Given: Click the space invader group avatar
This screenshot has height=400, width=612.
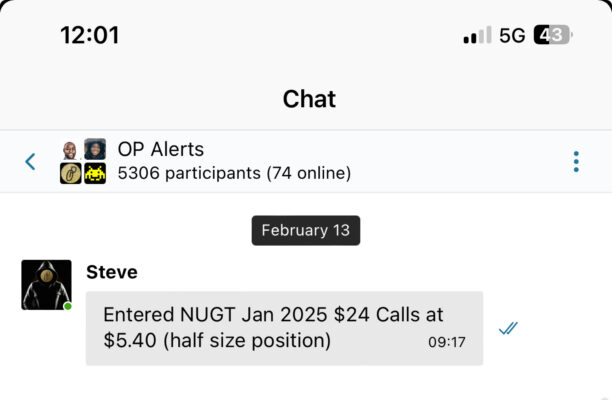Looking at the screenshot, I should (x=95, y=173).
